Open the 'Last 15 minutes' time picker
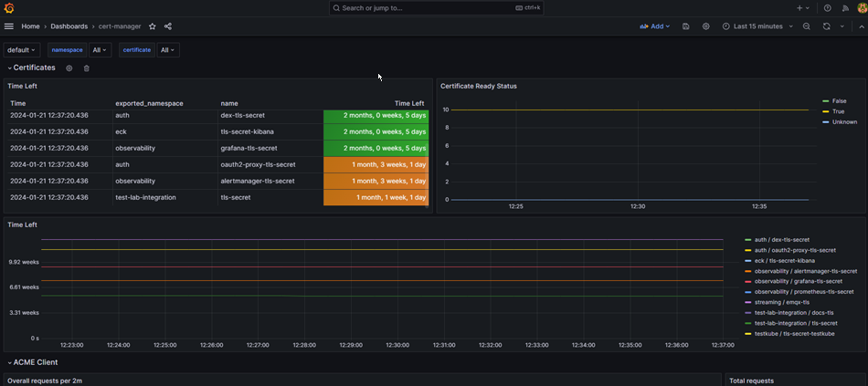 [757, 26]
